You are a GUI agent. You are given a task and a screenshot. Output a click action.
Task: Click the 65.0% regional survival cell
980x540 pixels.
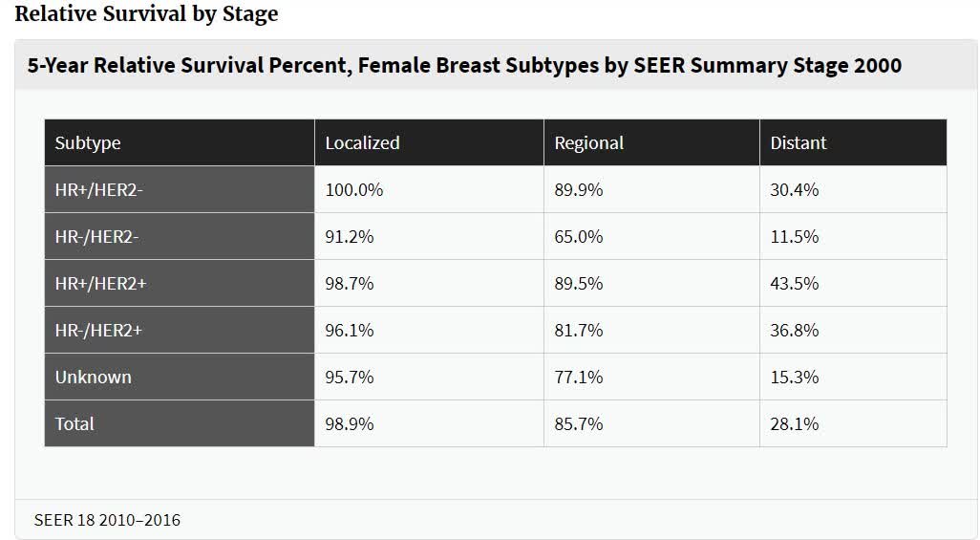click(x=579, y=237)
